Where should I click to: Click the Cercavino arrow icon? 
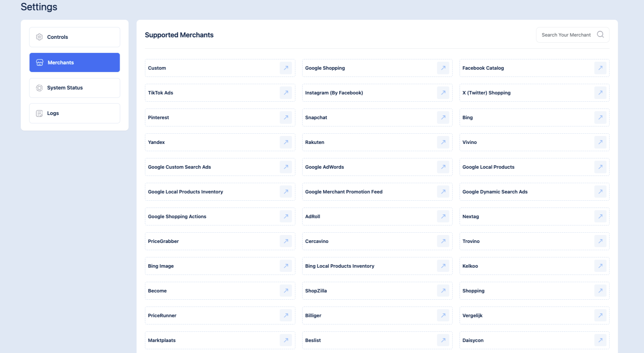[443, 241]
